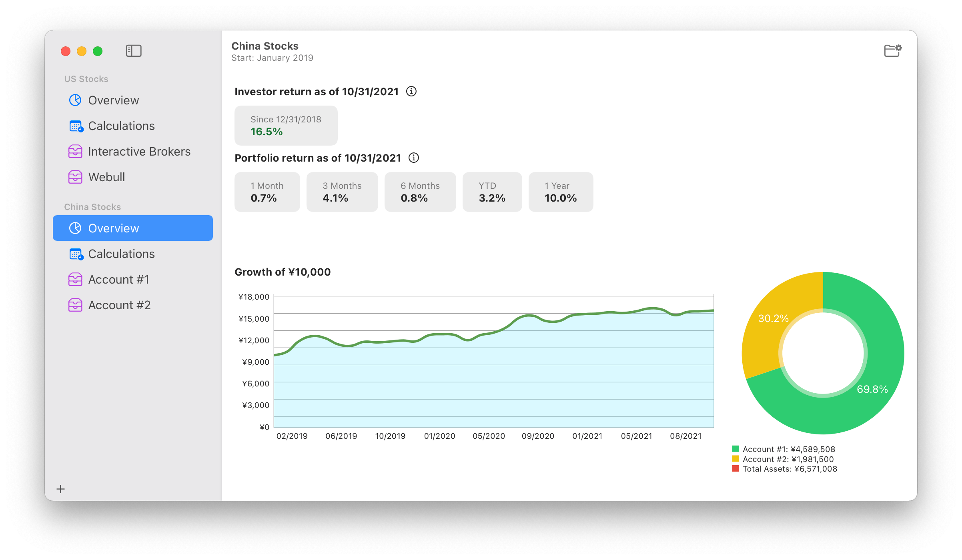Screen dimensions: 962x560
Task: Toggle the sidebar visibility button
Action: coord(134,51)
